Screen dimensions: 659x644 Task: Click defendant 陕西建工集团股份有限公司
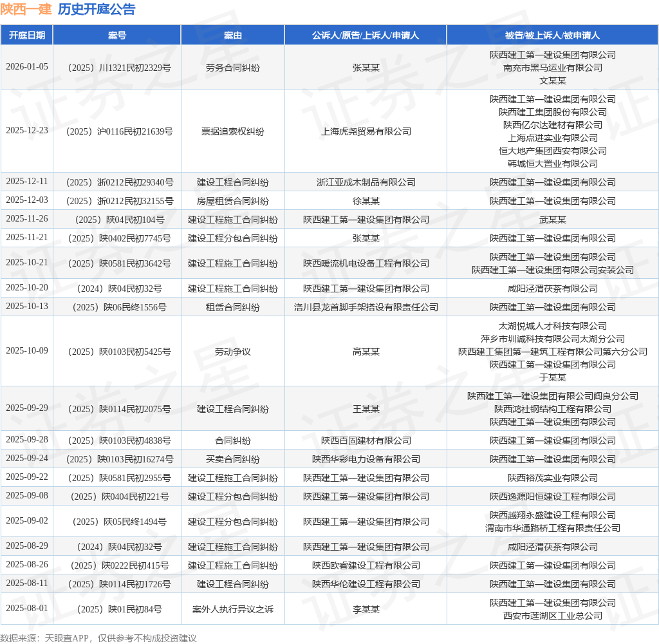(553, 112)
